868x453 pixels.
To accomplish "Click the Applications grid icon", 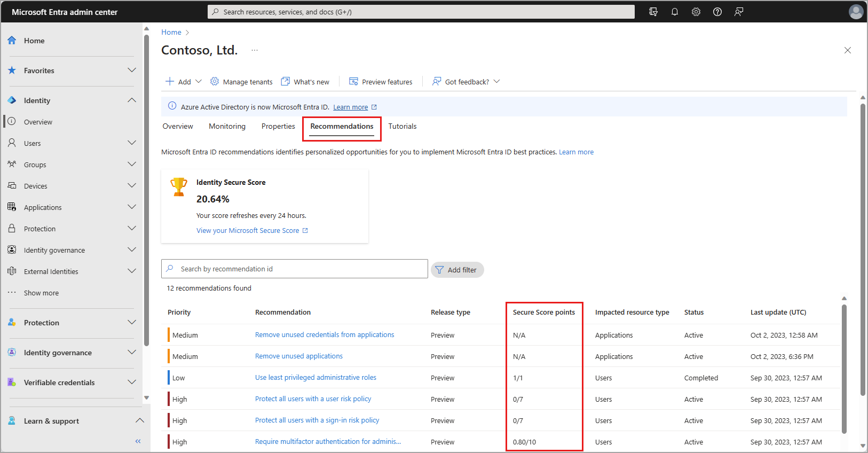I will point(12,207).
